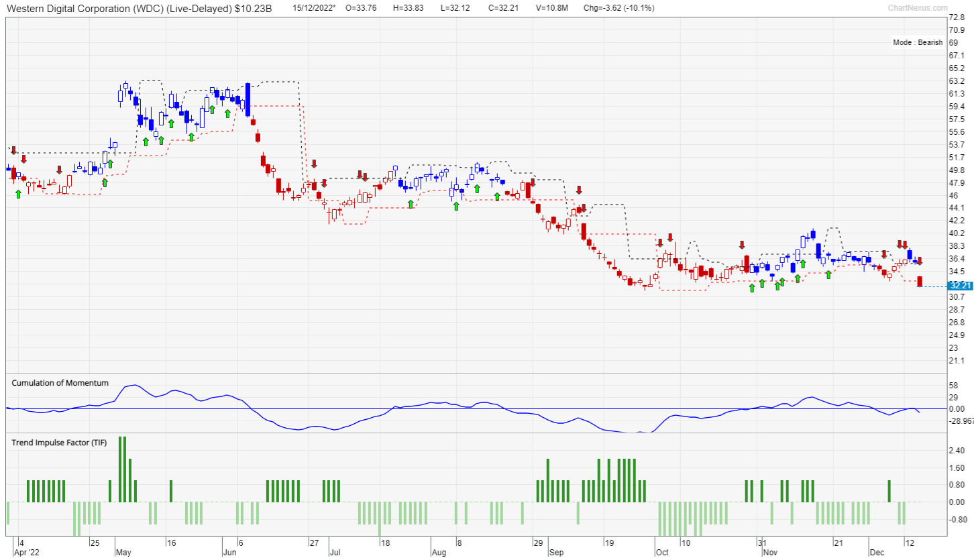Click the Cumulation of Momentum panel title
This screenshot has width=974, height=560.
60,383
